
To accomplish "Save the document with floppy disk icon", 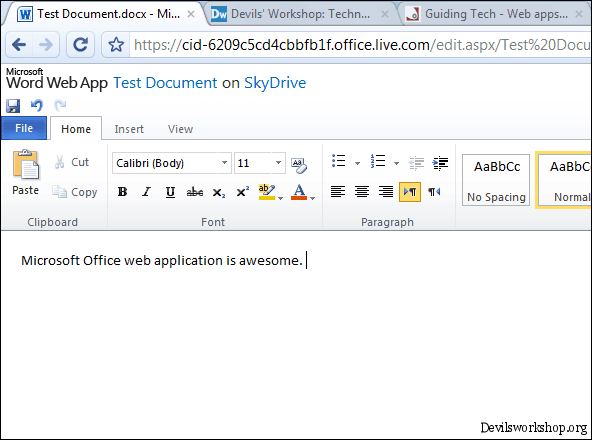I will click(13, 106).
